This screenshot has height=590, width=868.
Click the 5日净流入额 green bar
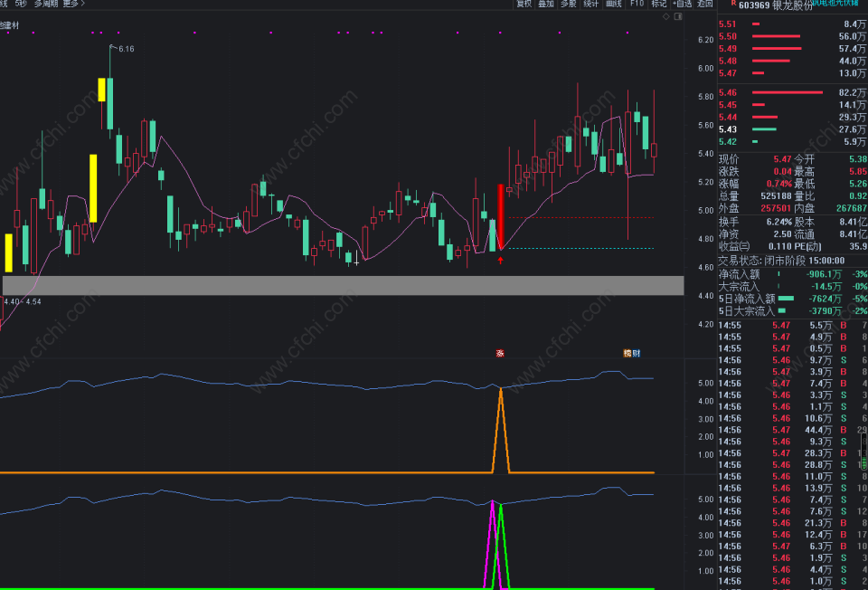click(786, 299)
